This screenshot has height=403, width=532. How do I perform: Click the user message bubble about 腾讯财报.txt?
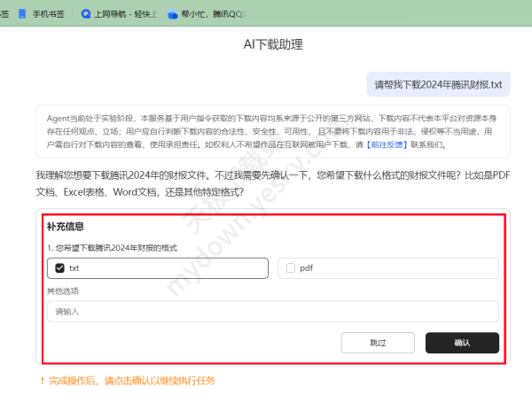tap(438, 85)
